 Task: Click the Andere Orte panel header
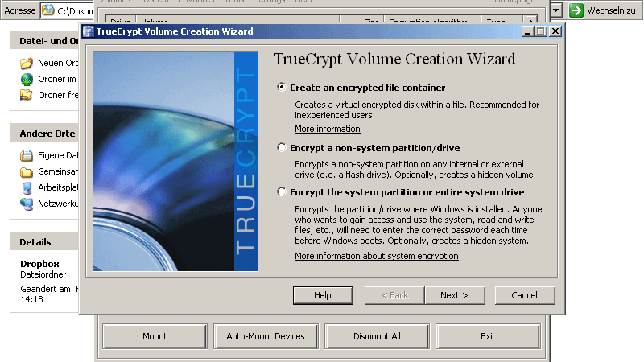click(x=44, y=134)
